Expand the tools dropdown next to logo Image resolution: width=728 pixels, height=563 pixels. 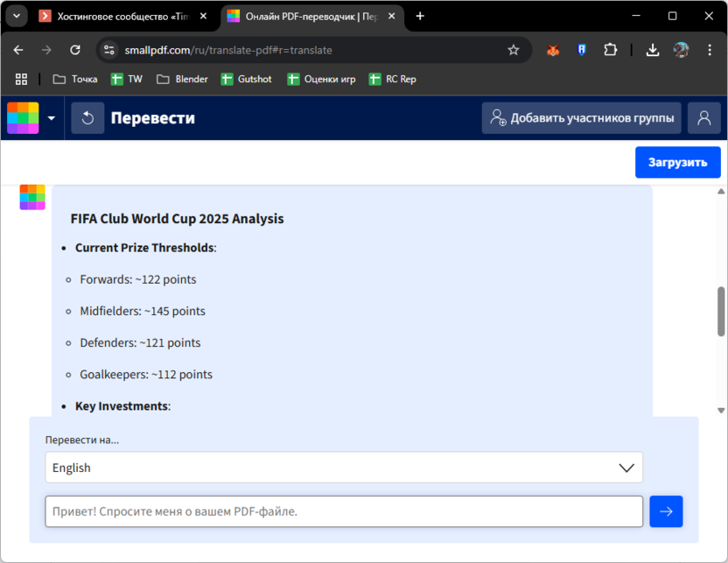point(52,118)
